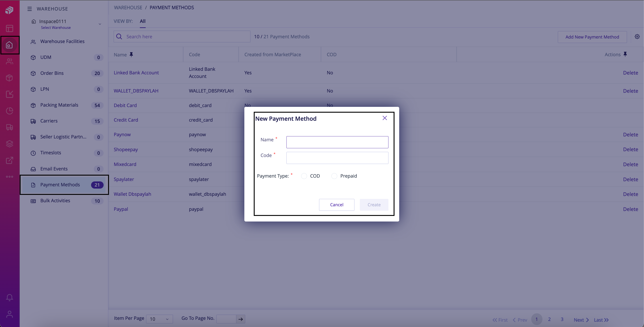Click the Name field in the dialog

(337, 142)
